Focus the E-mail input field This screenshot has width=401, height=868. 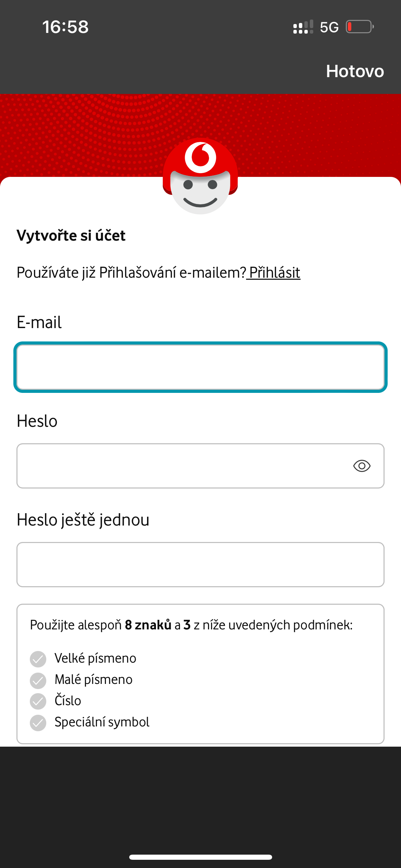200,367
